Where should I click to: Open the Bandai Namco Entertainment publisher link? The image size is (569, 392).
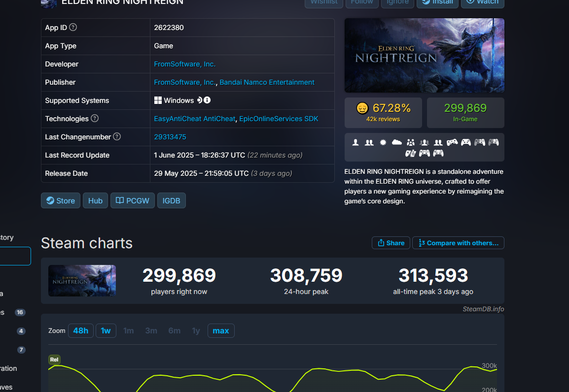[x=267, y=82]
